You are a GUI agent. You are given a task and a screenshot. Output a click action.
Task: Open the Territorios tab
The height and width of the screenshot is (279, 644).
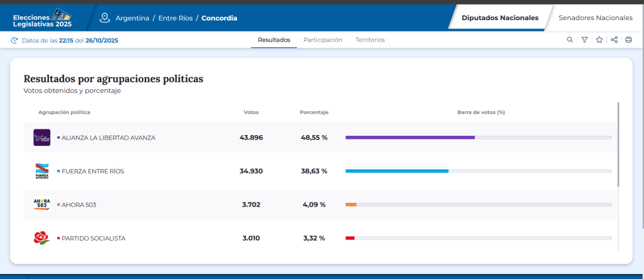click(370, 40)
